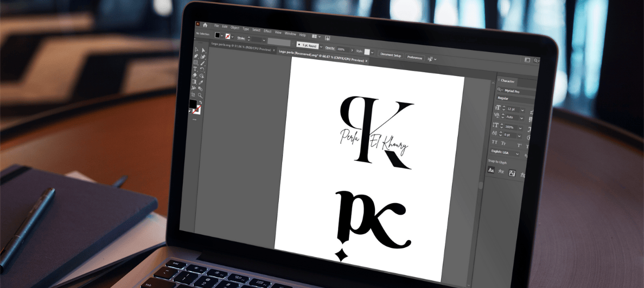
Task: Enable the first Snap to Glyph option
Action: (x=491, y=171)
